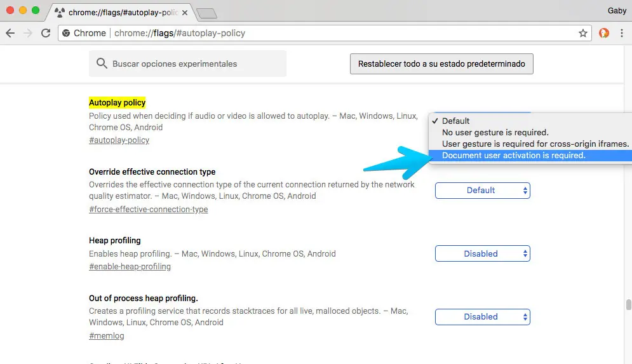Click the forward navigation arrow
Screen dimensions: 632x364
click(28, 33)
